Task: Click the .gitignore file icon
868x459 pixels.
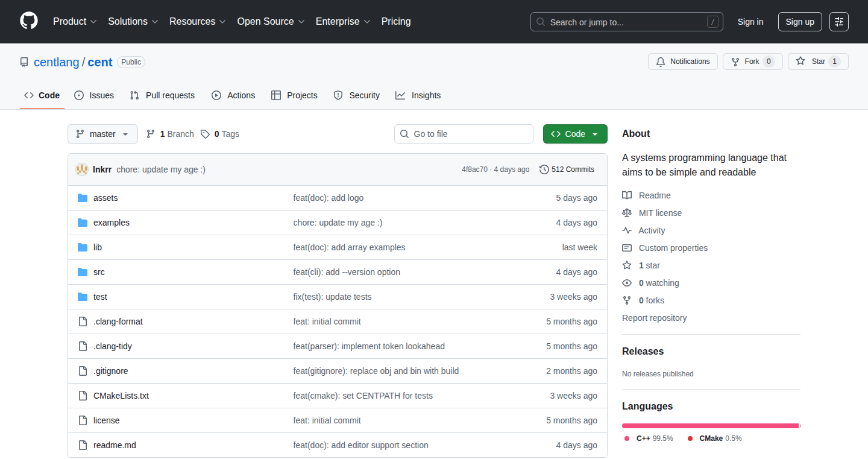Action: [x=83, y=371]
